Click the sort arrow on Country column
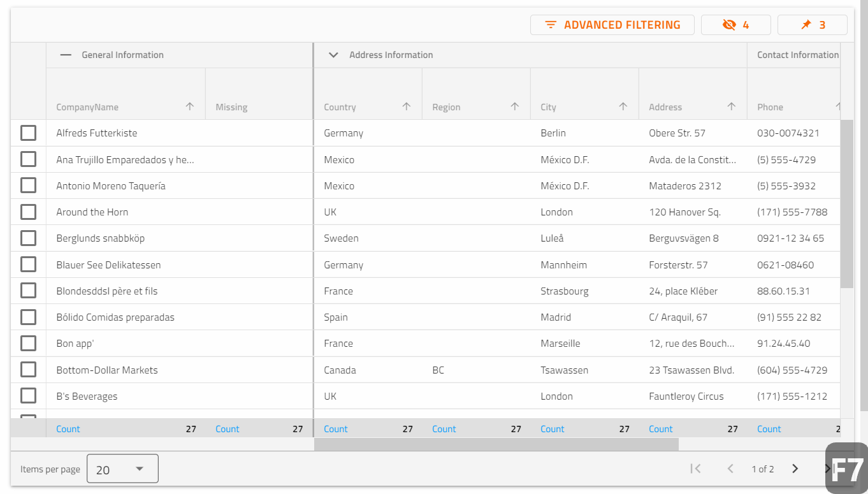This screenshot has height=494, width=868. (406, 106)
